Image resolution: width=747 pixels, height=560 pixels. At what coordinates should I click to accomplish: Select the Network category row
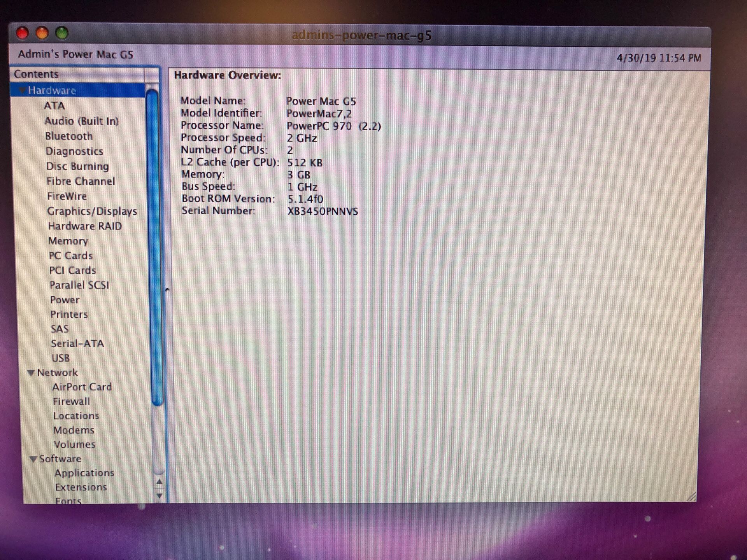click(x=57, y=373)
